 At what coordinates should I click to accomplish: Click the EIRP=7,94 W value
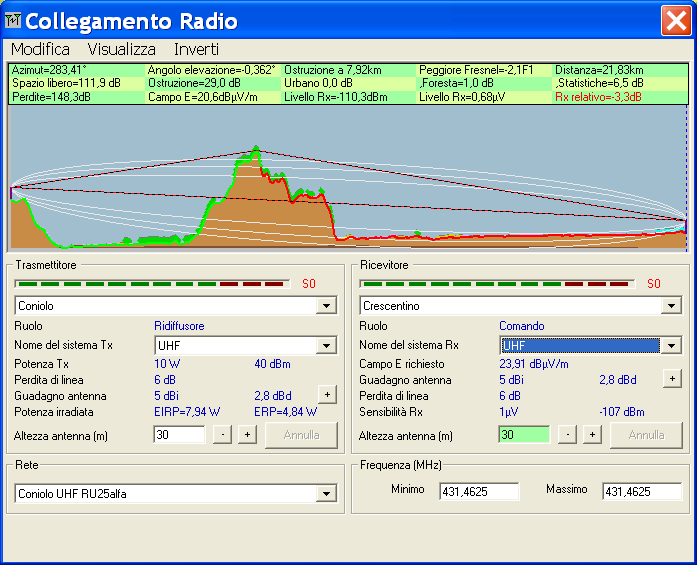[x=187, y=412]
